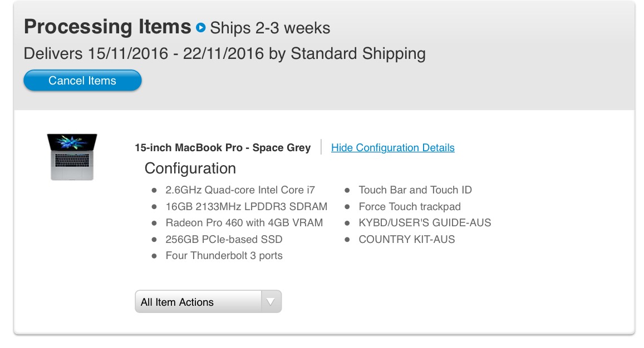Select the Force Touch trackpad entry
This screenshot has height=348, width=644.
point(410,206)
